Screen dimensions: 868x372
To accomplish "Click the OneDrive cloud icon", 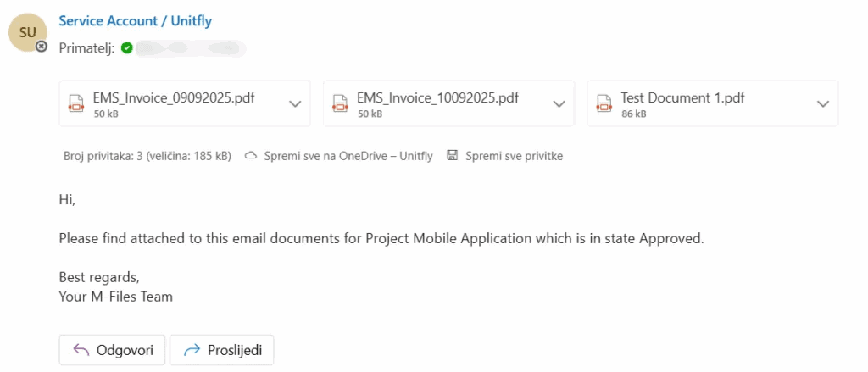I will [x=251, y=156].
